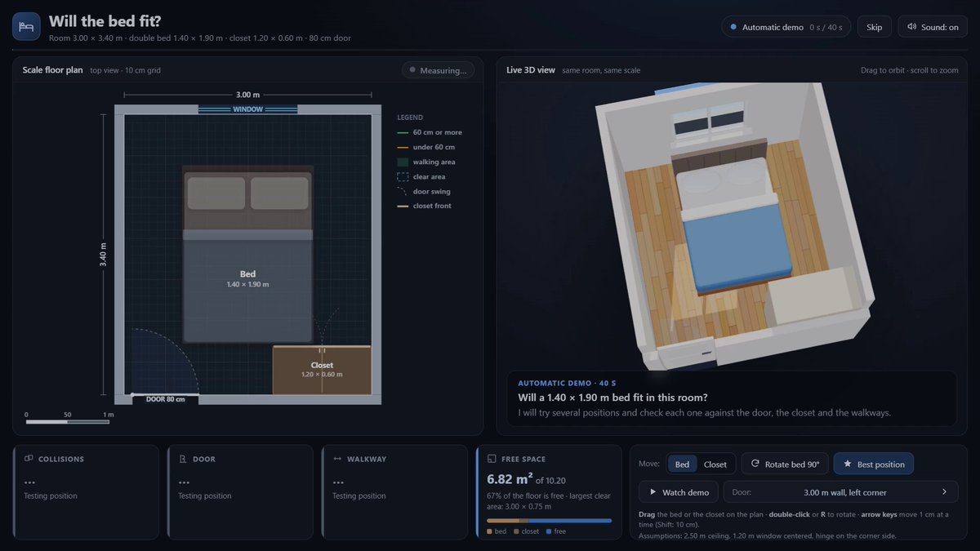The height and width of the screenshot is (551, 980).
Task: Click the play icon on Watch demo
Action: (x=653, y=492)
